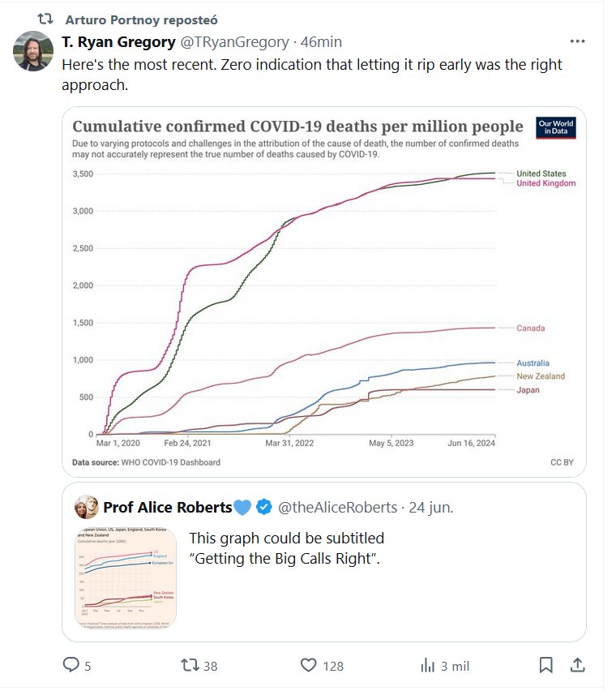This screenshot has height=691, width=616.
Task: Click the reply comment icon
Action: point(72,665)
